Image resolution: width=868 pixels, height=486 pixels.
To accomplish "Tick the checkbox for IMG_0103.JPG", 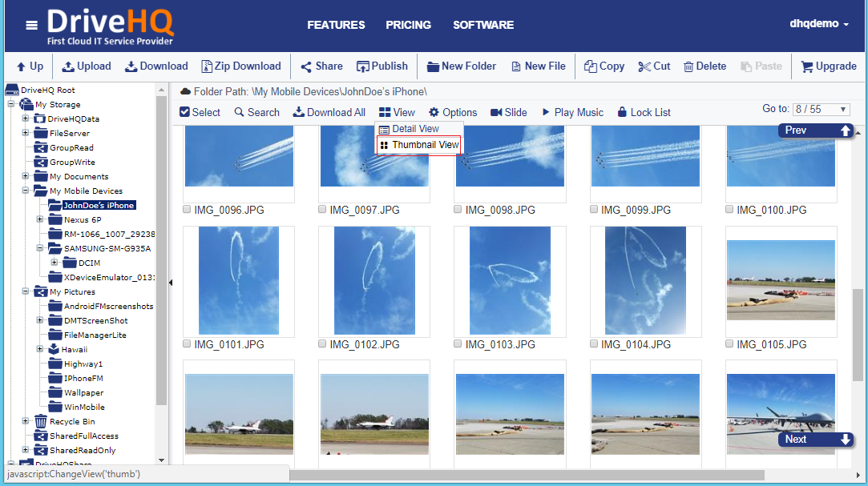I will tap(458, 343).
